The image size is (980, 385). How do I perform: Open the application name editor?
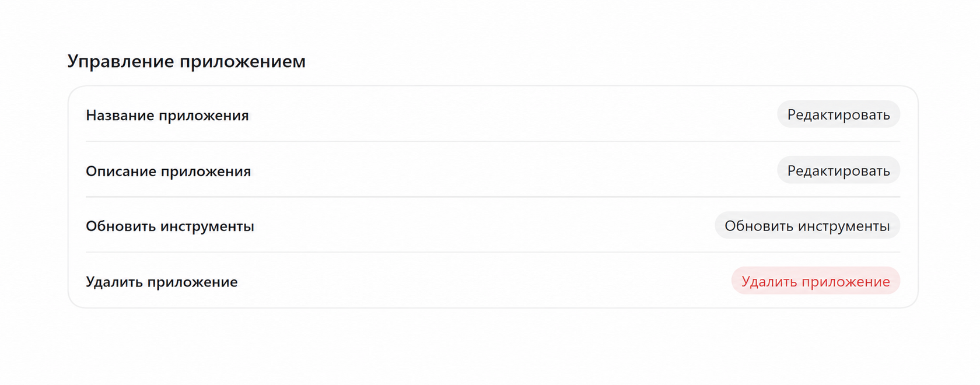pos(838,114)
